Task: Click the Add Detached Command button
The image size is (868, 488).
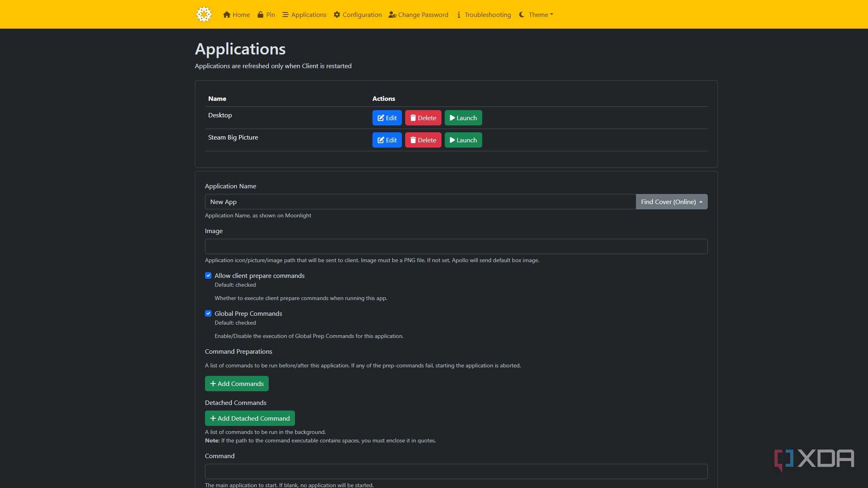Action: (x=250, y=418)
